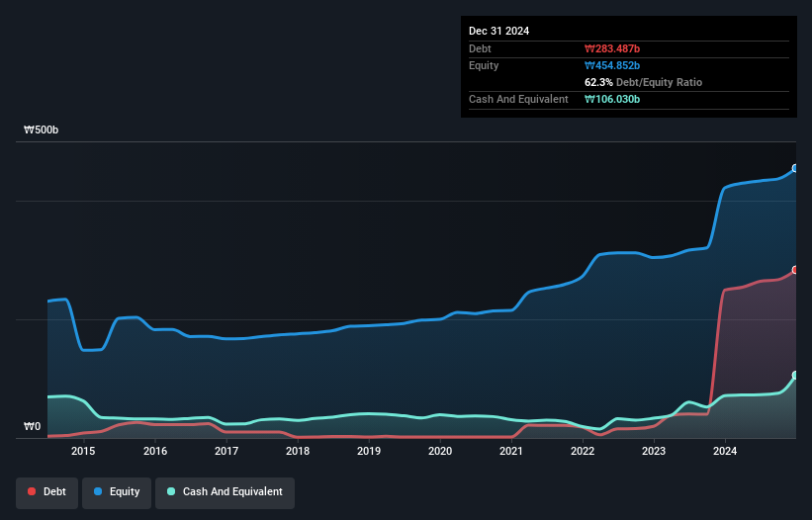Click the 2017 x-axis label
Viewport: 812px width, 520px height.
(226, 451)
